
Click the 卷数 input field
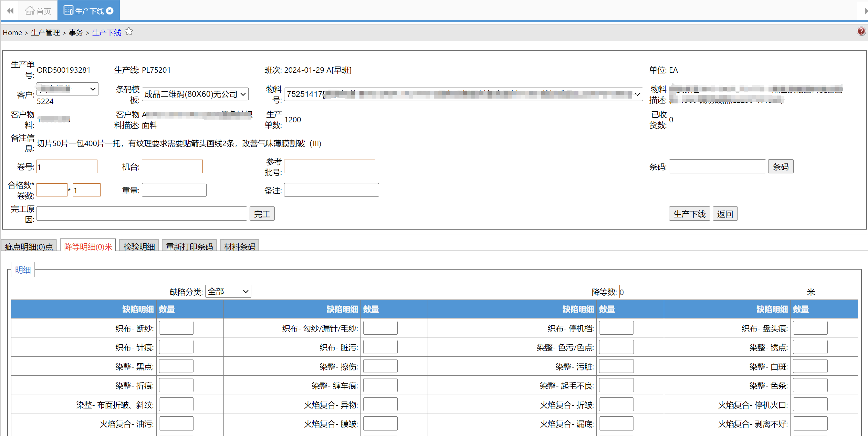tap(86, 190)
